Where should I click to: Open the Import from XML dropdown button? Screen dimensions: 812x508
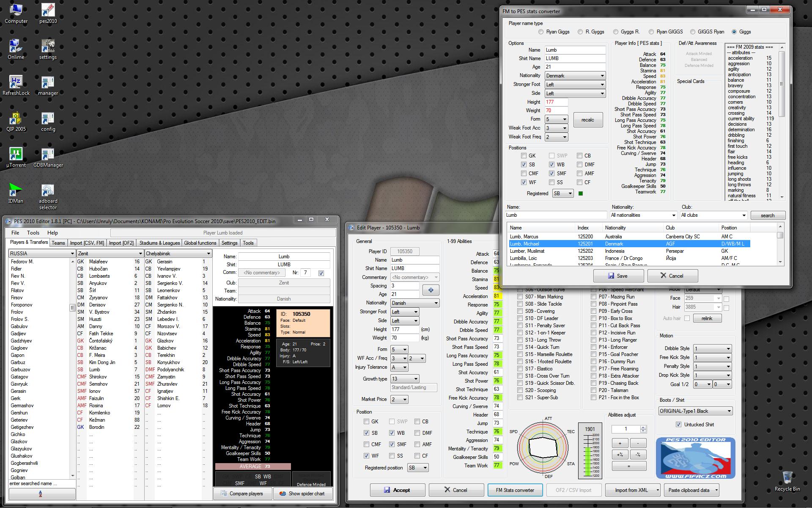tap(633, 490)
